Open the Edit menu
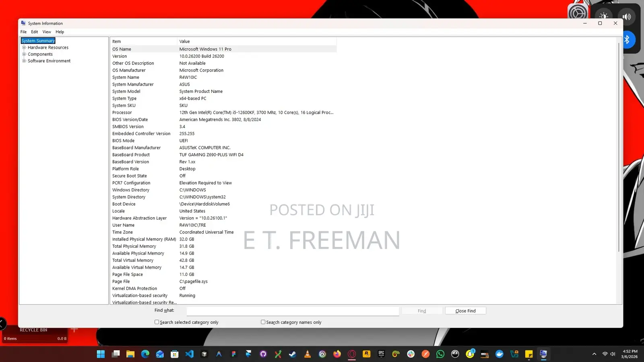This screenshot has height=362, width=644. coord(35,32)
